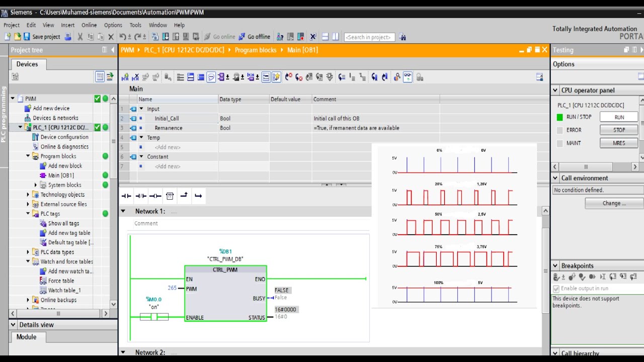Select Watch table_1 in tree

pos(64,290)
